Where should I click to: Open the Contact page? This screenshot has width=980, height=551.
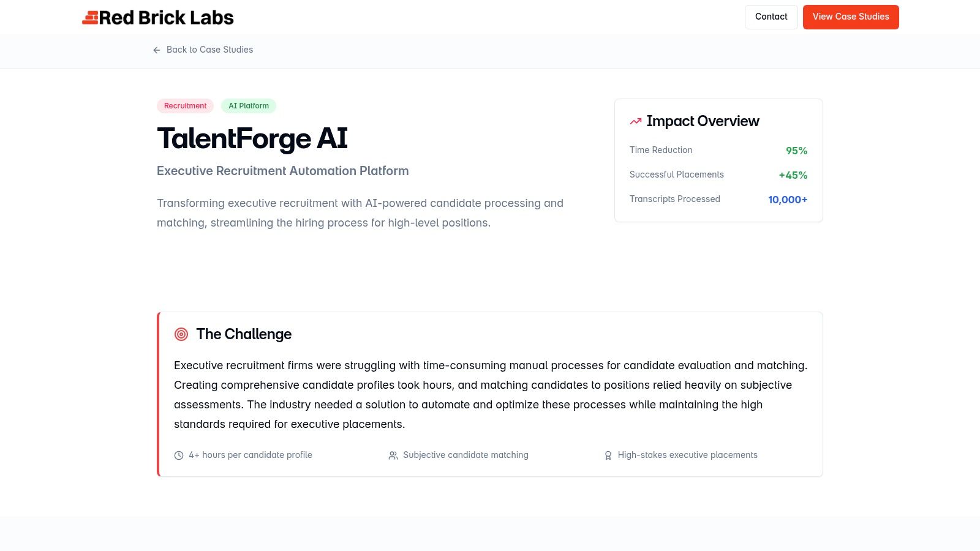[x=771, y=17]
